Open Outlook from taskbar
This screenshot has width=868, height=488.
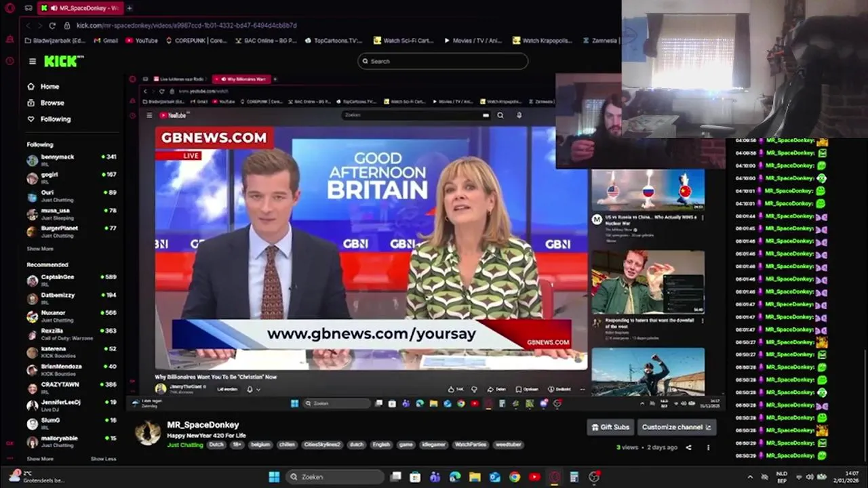pyautogui.click(x=495, y=477)
